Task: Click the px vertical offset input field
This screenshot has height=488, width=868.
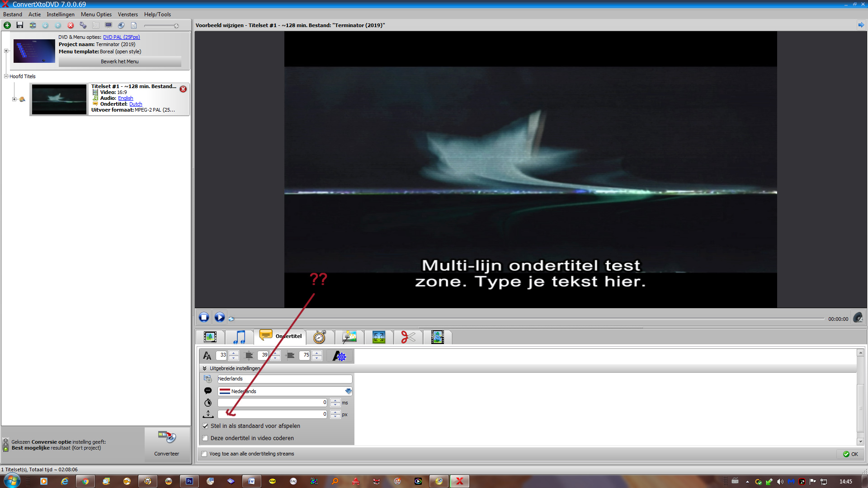Action: tap(273, 414)
